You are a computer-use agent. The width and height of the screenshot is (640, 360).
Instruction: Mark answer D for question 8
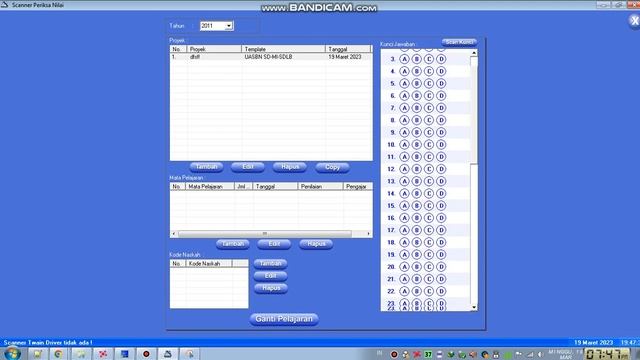coord(441,120)
